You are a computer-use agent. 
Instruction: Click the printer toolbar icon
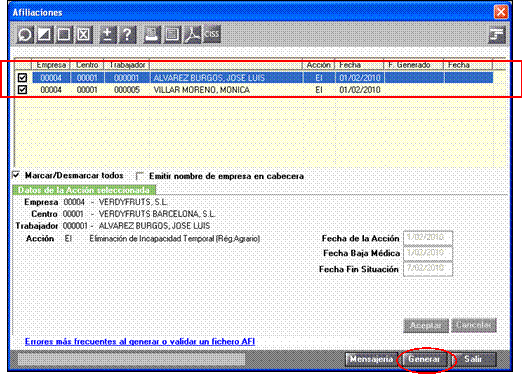tap(152, 34)
